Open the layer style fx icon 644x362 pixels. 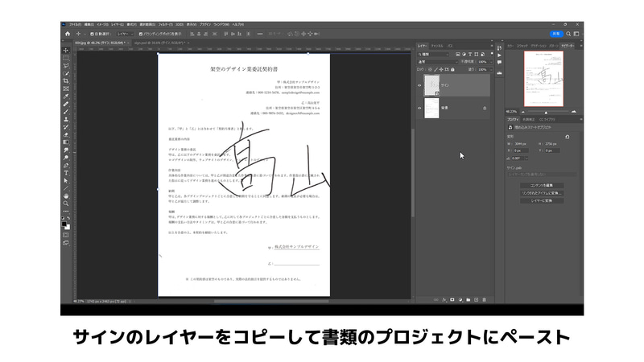(x=444, y=300)
